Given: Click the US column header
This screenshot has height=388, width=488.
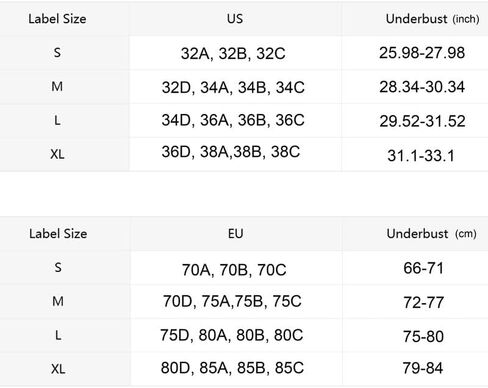Looking at the screenshot, I should click(x=235, y=19).
